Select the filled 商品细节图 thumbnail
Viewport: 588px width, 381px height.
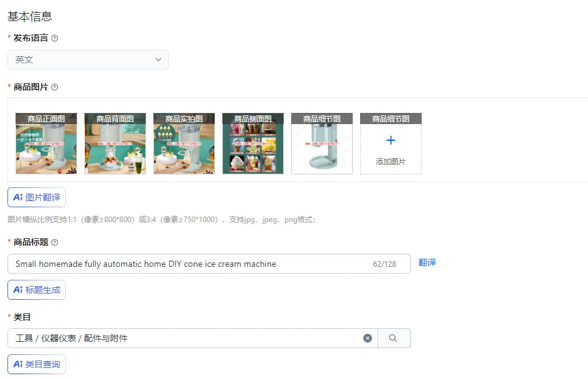[x=322, y=143]
